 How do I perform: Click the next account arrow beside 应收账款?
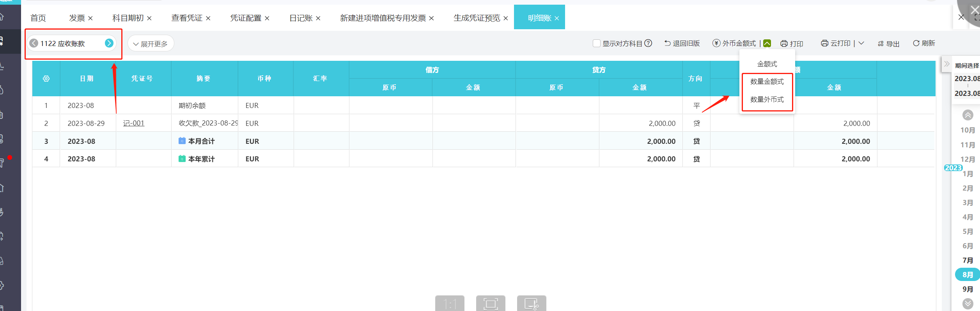coord(109,43)
